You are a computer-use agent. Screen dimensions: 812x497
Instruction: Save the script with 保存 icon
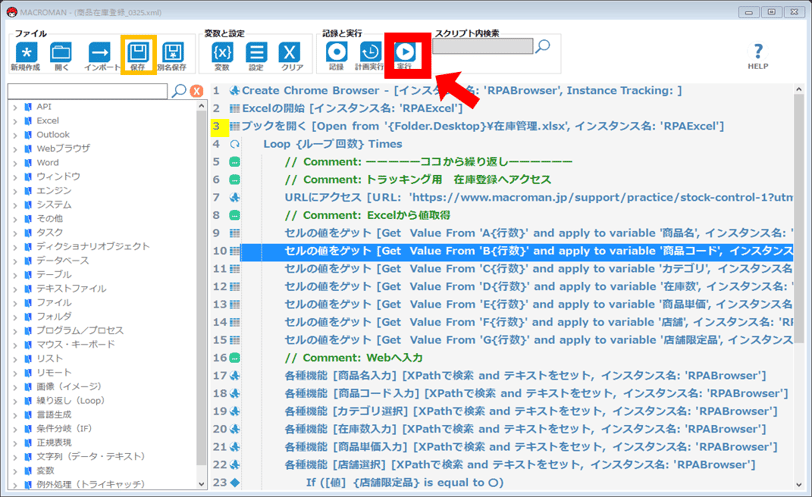(138, 52)
